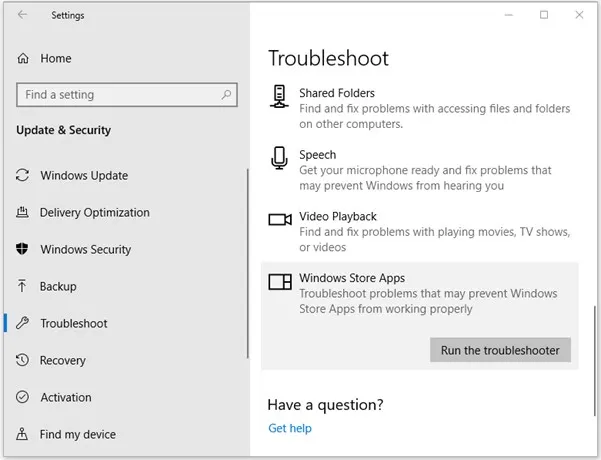Image resolution: width=601 pixels, height=460 pixels.
Task: Run the troubleshooter for Windows Store Apps
Action: 500,350
